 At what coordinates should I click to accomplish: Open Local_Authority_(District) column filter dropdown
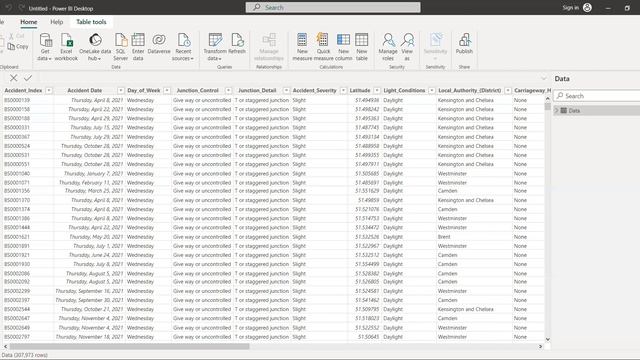(508, 90)
